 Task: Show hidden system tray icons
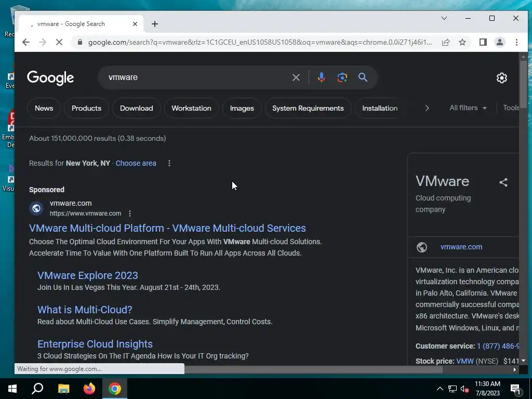tap(440, 389)
